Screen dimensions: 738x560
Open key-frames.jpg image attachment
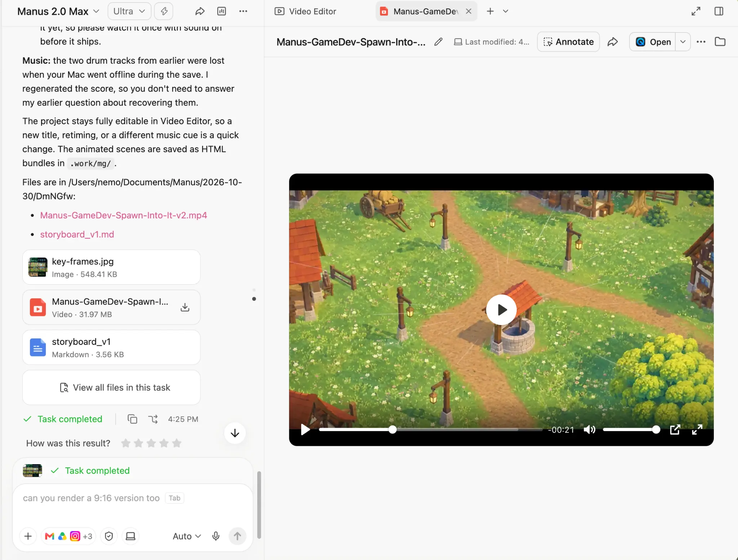pyautogui.click(x=111, y=267)
